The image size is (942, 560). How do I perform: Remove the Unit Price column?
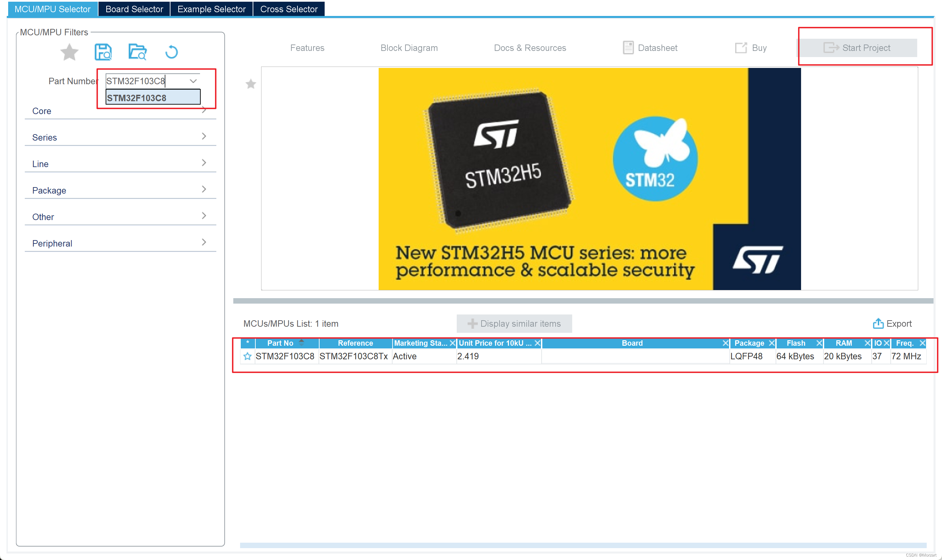click(x=537, y=343)
